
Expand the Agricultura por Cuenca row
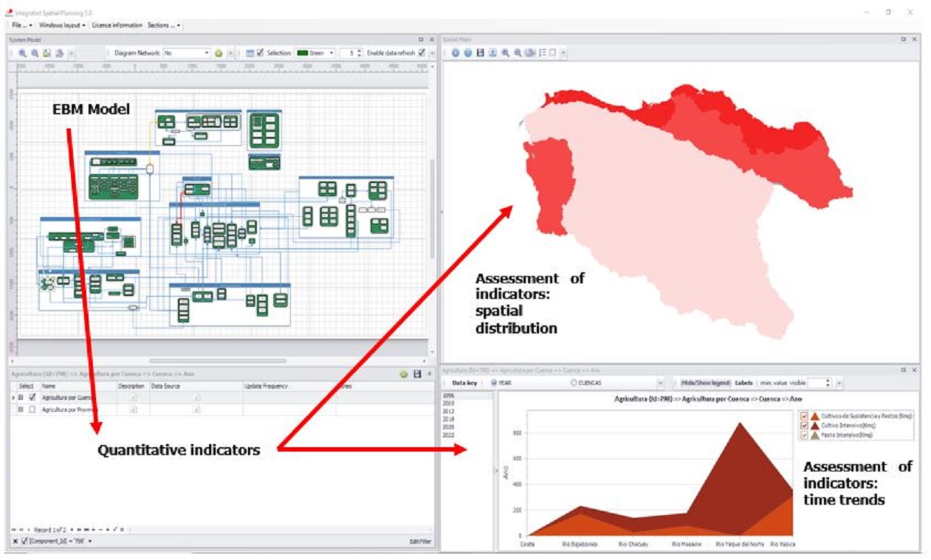tap(21, 397)
